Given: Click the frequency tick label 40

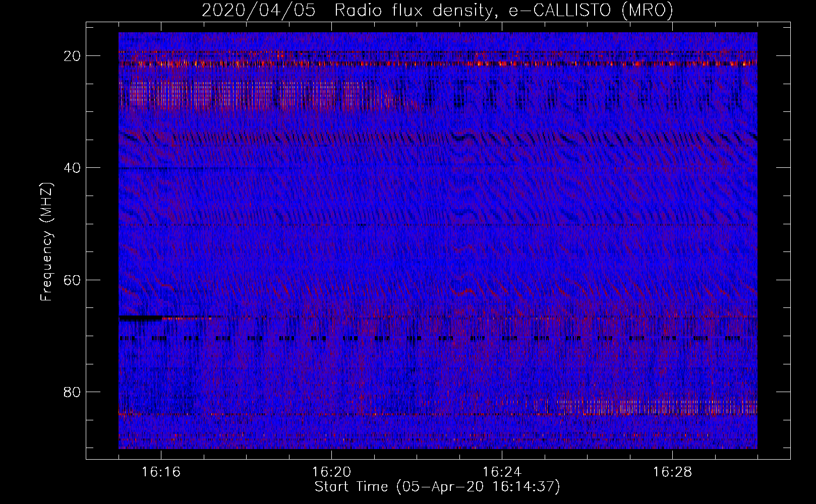Looking at the screenshot, I should pyautogui.click(x=73, y=168).
